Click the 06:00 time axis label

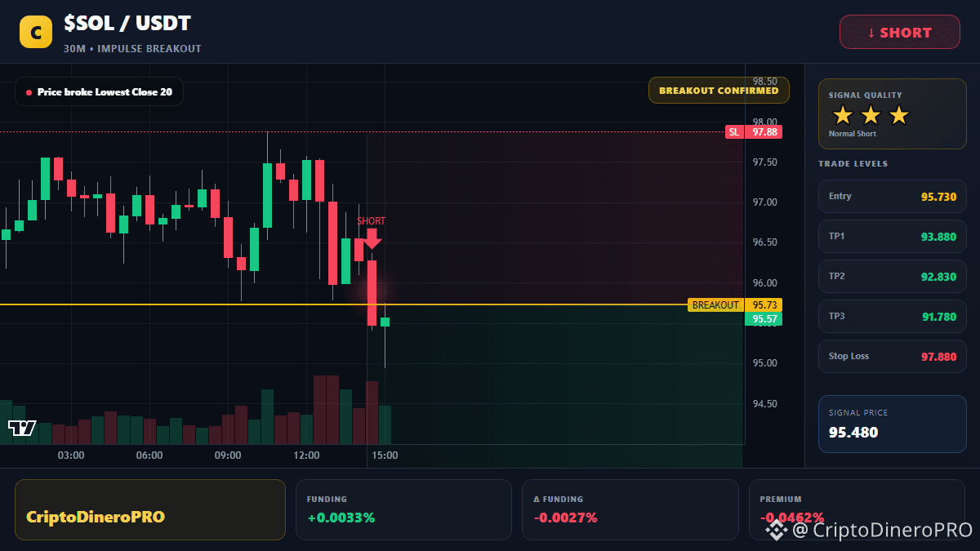pos(149,455)
